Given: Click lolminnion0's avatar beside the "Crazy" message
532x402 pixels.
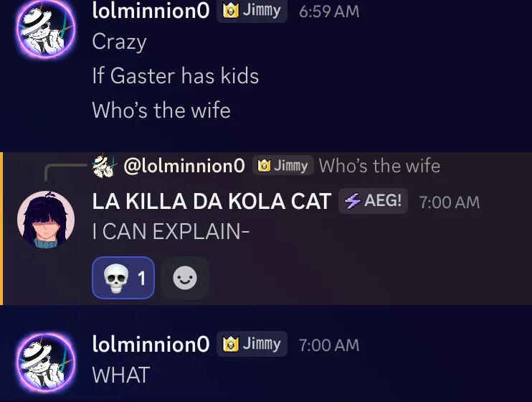Looking at the screenshot, I should pyautogui.click(x=45, y=27).
